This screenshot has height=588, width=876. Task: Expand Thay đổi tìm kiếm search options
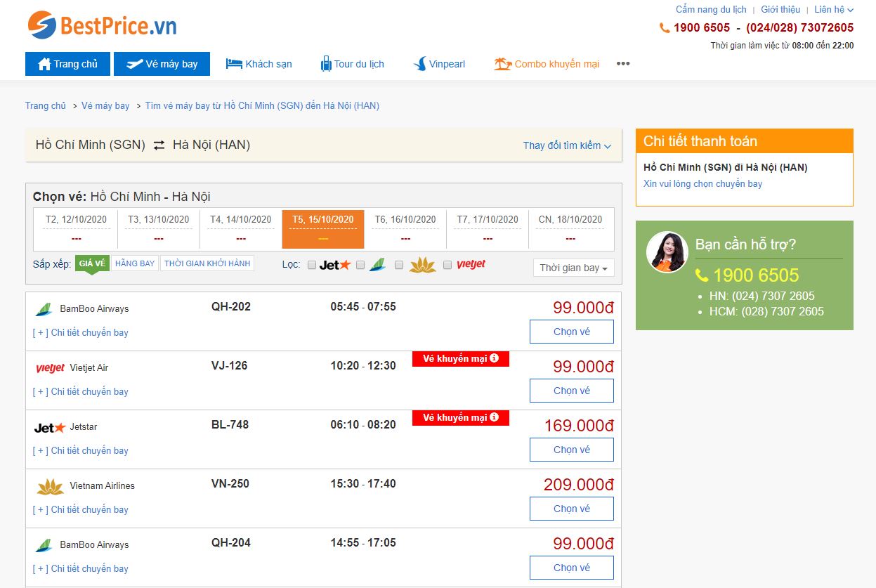(x=567, y=145)
